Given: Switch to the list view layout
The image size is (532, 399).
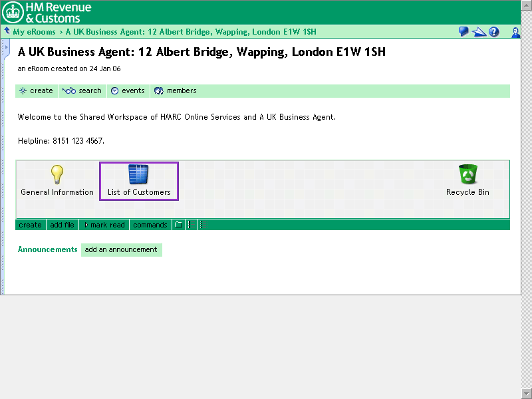Looking at the screenshot, I should (190, 225).
